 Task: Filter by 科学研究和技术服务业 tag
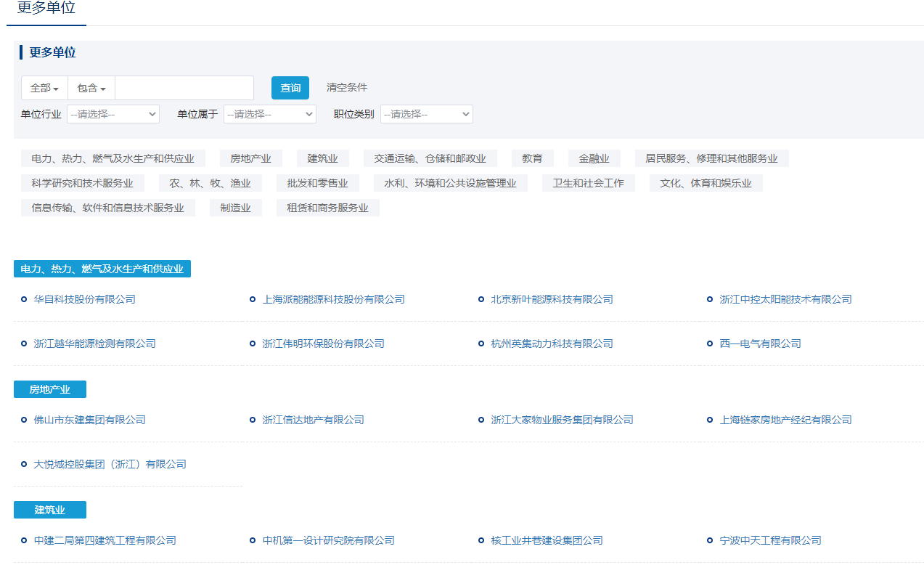pyautogui.click(x=83, y=183)
